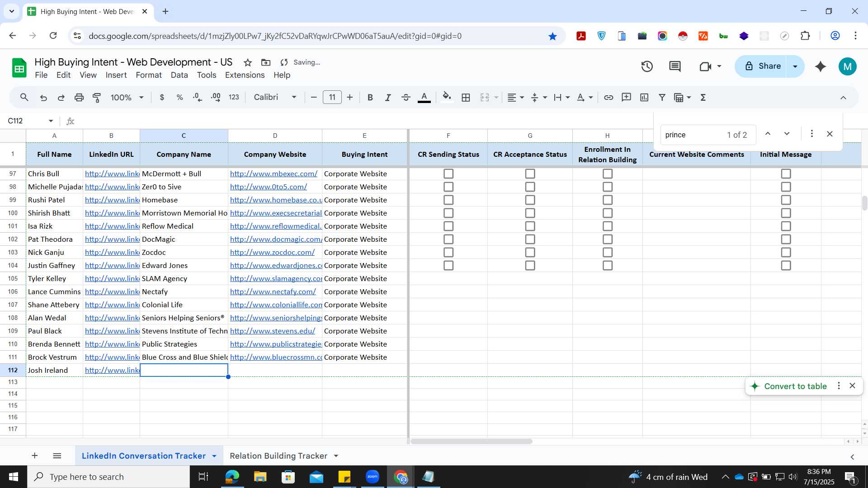This screenshot has width=868, height=488.
Task: Format selection as currency
Action: pyautogui.click(x=162, y=98)
